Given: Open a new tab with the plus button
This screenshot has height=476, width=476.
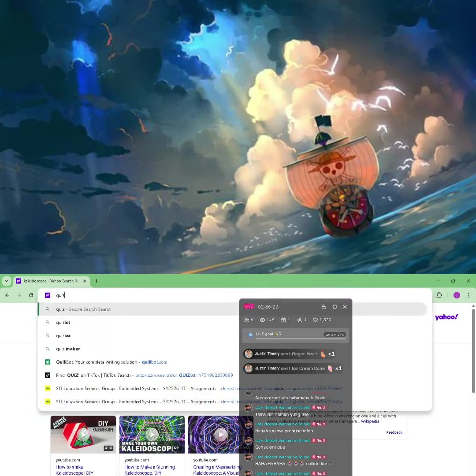Looking at the screenshot, I should pos(96,281).
